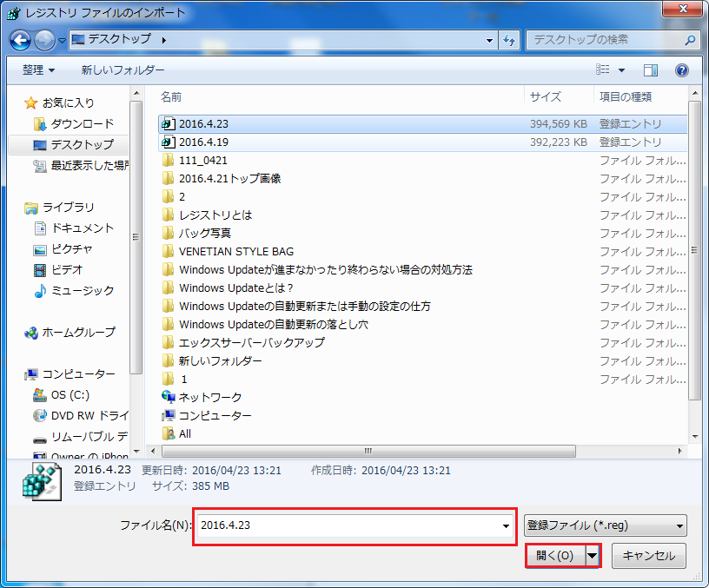Open the 登録ファイル (*.reg) file type dropdown

coord(606,525)
